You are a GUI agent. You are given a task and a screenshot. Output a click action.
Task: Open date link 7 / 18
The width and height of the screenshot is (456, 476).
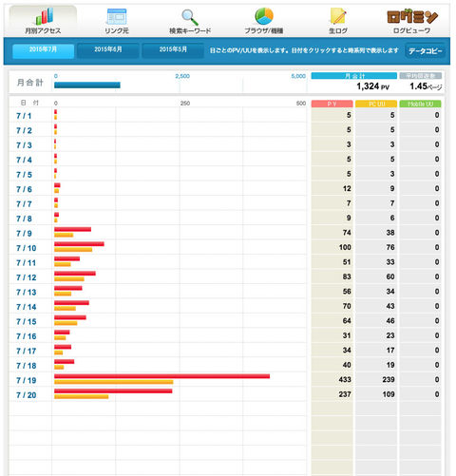[x=27, y=366]
